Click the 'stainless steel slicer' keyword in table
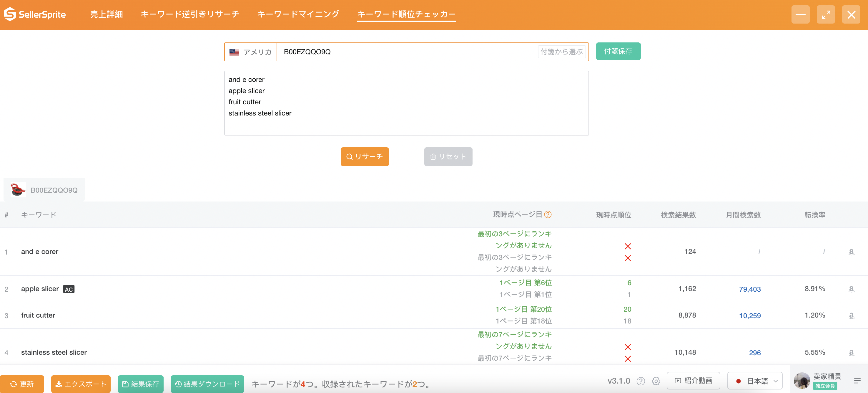 54,353
